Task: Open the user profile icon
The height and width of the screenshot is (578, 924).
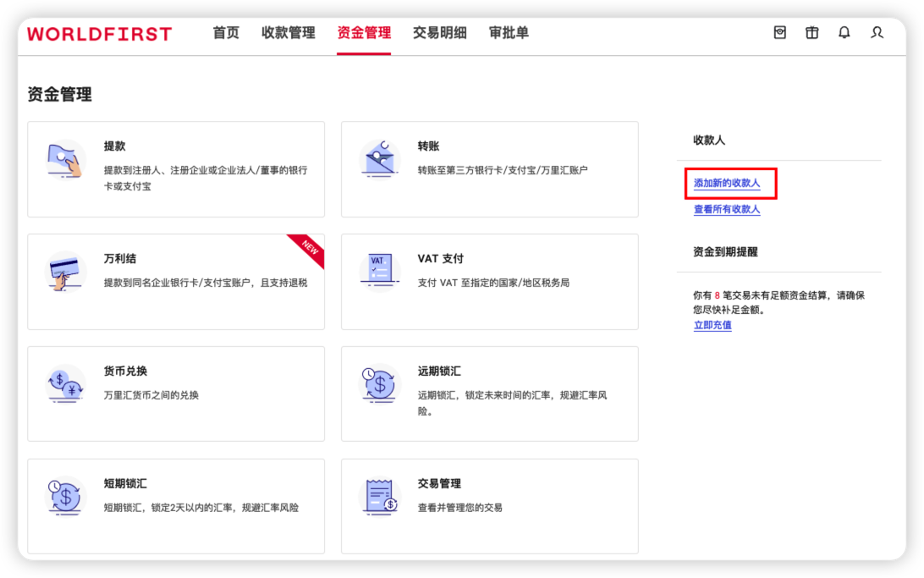Action: pos(877,33)
